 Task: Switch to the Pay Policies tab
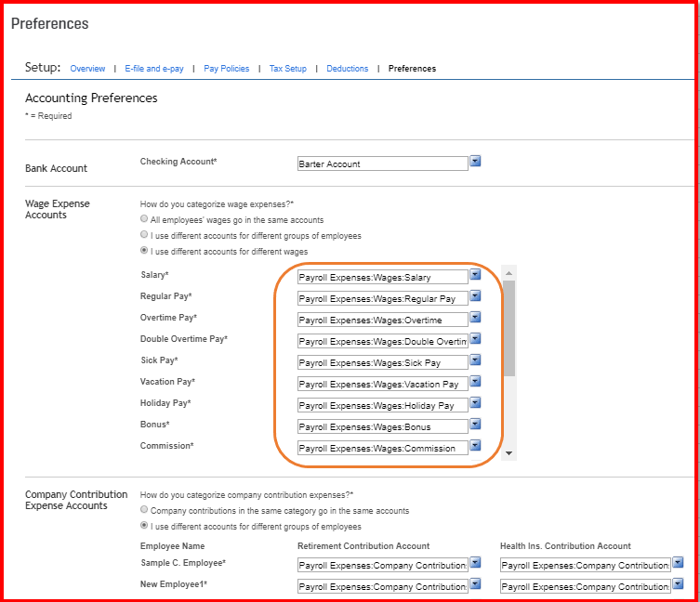[227, 69]
